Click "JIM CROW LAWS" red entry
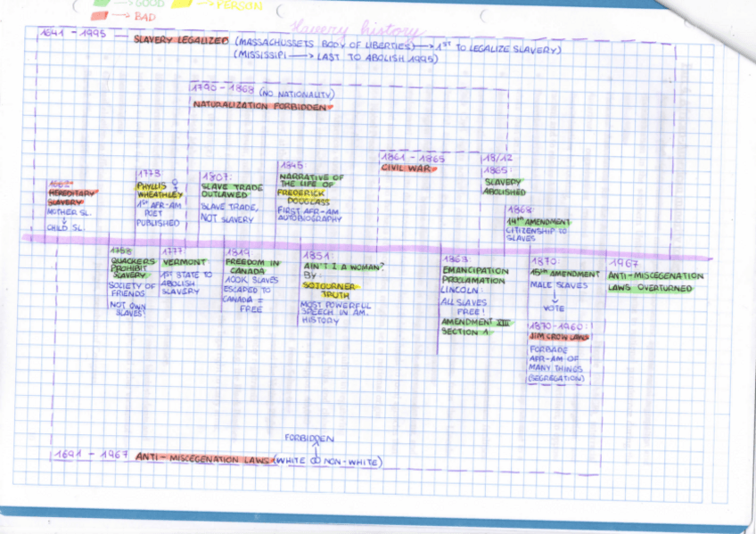 pos(559,337)
